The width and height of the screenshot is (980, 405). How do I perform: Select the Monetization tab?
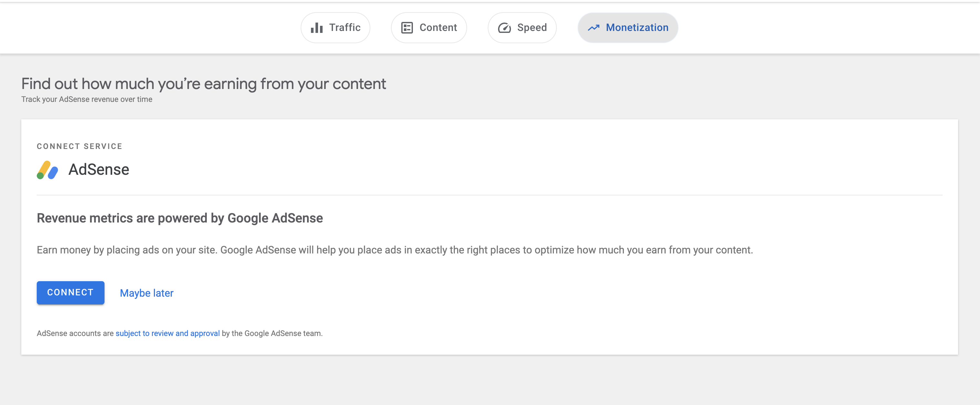(628, 27)
